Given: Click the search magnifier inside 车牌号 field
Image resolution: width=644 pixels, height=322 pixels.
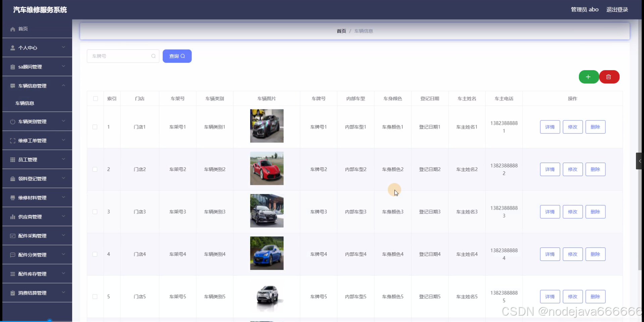Looking at the screenshot, I should click(x=153, y=56).
